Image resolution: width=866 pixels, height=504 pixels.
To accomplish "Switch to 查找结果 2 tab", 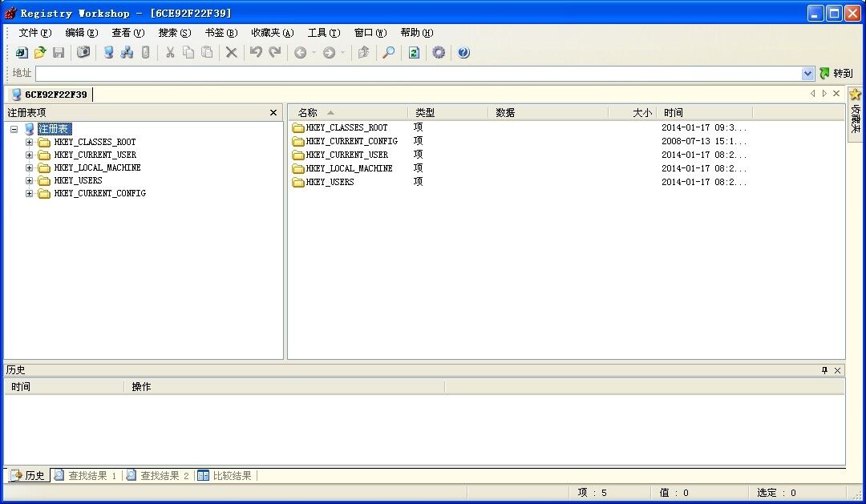I will click(x=159, y=475).
